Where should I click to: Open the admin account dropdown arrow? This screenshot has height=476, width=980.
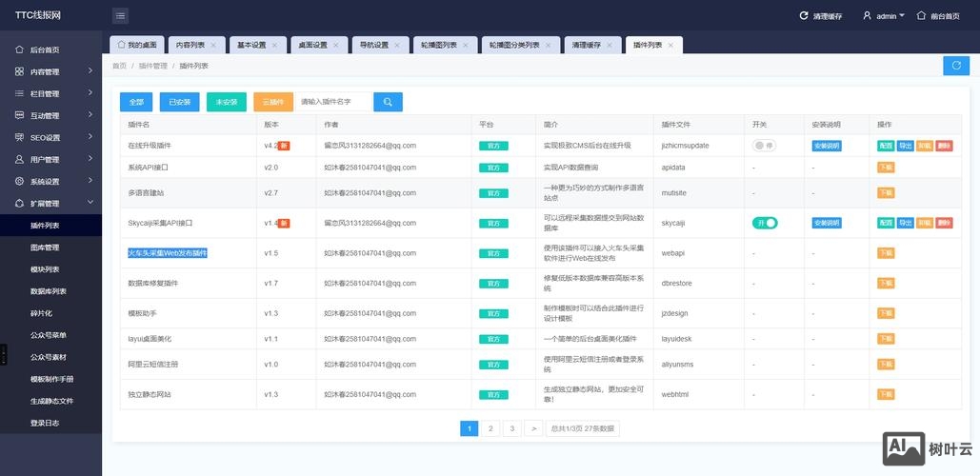(902, 15)
